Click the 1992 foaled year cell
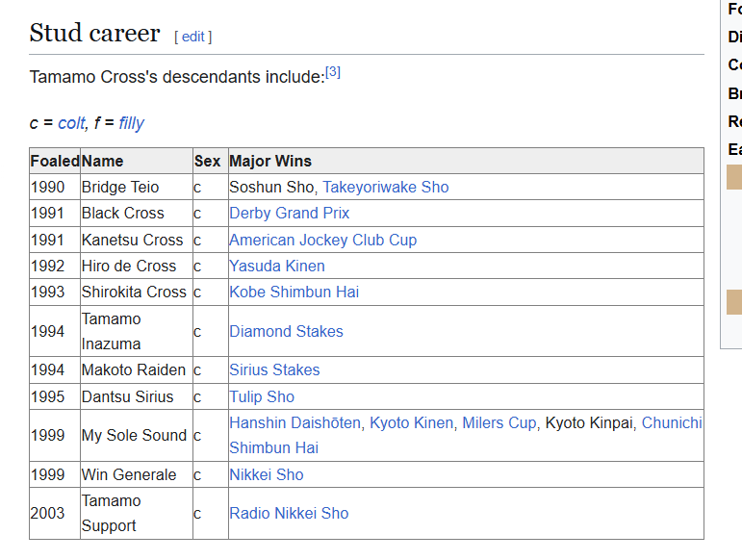 pos(55,266)
